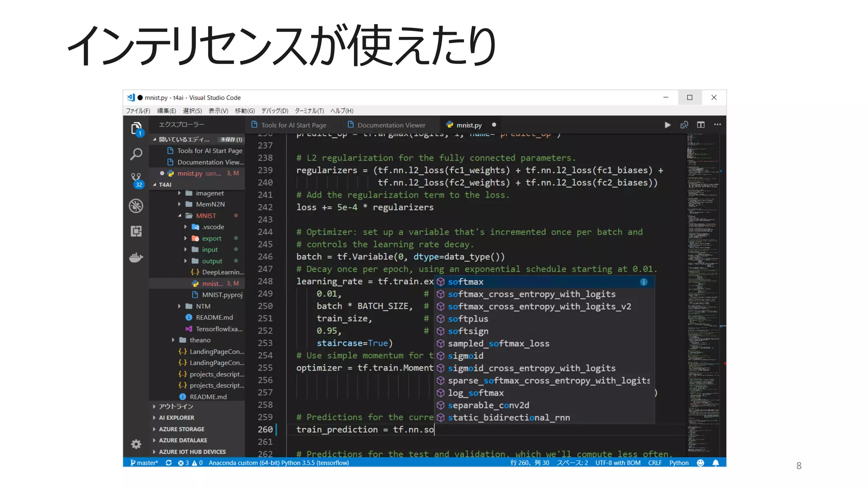Expand the NTM folder

point(179,306)
